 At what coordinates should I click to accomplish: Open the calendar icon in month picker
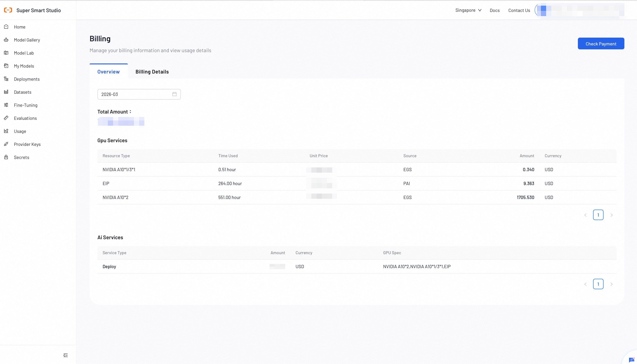coord(174,94)
